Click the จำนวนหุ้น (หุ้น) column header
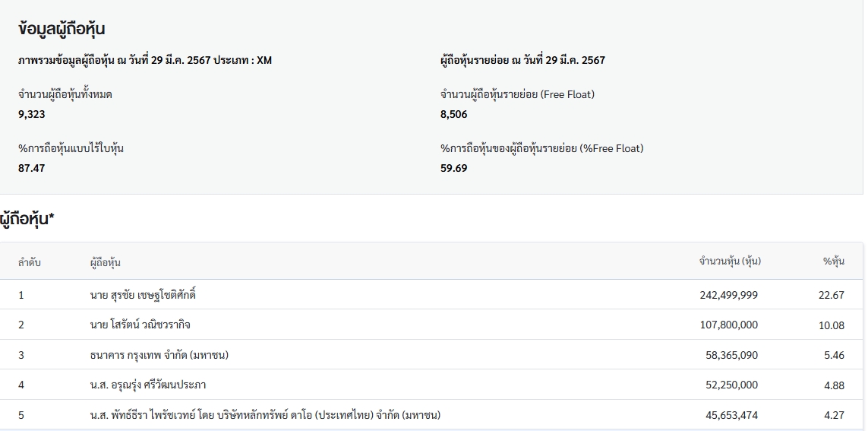The height and width of the screenshot is (431, 868). [x=730, y=261]
